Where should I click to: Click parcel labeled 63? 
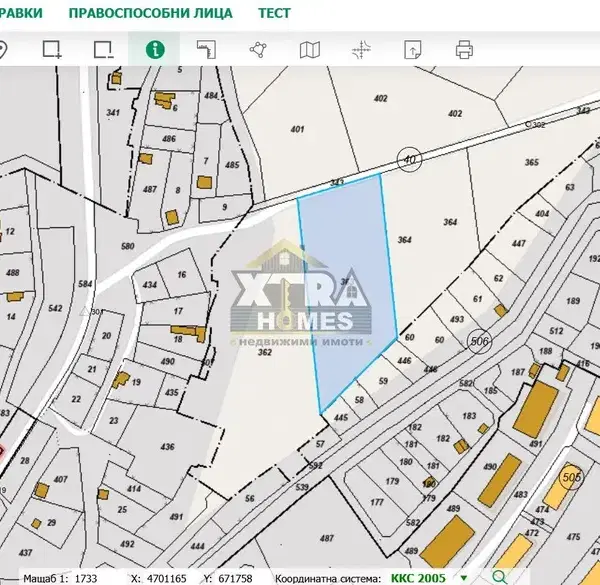[570, 187]
